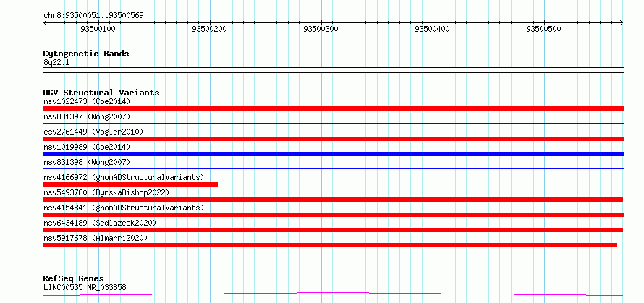Select the red nsv1022473 variant bar
Image resolution: width=644 pixels, height=303 pixels.
point(333,108)
